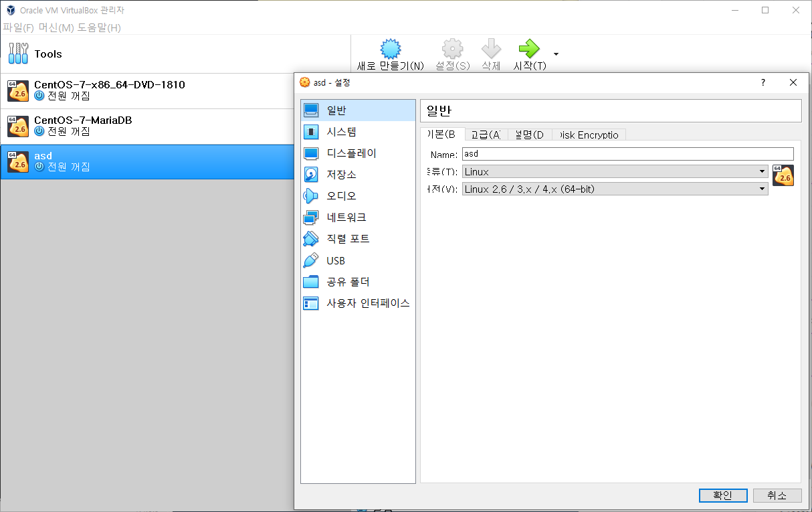Switch to the Disk Encryption tab
Image resolution: width=812 pixels, height=512 pixels.
(x=589, y=135)
